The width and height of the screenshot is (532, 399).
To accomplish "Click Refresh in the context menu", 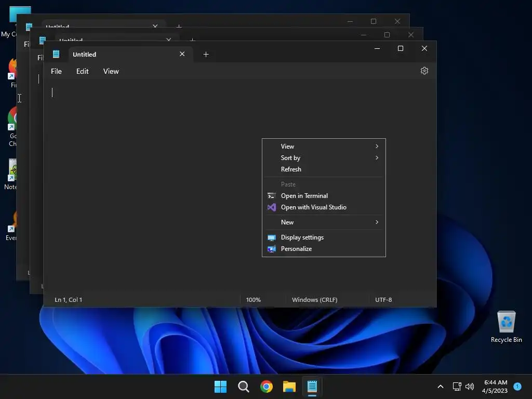I will point(324,169).
